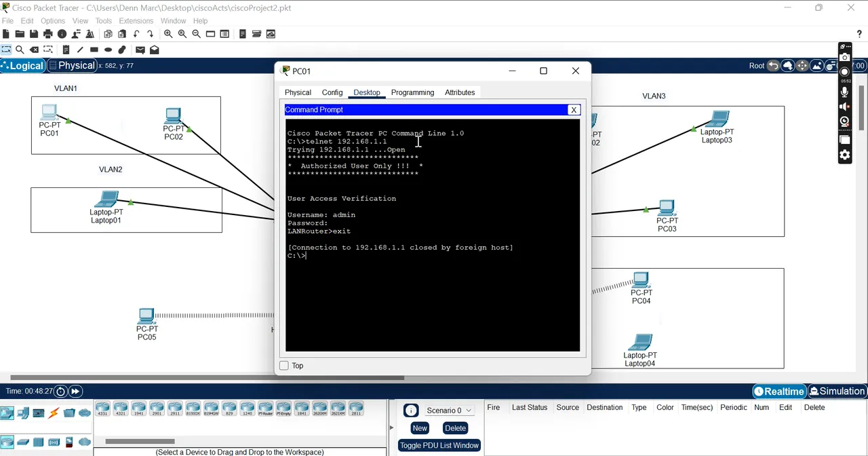Image resolution: width=868 pixels, height=456 pixels.
Task: Select the 2911 router model
Action: pyautogui.click(x=174, y=409)
